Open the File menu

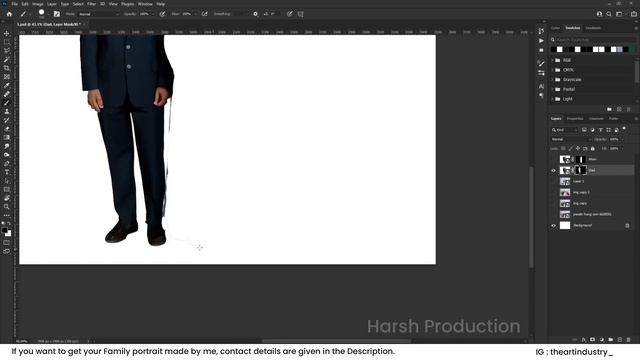pos(14,4)
